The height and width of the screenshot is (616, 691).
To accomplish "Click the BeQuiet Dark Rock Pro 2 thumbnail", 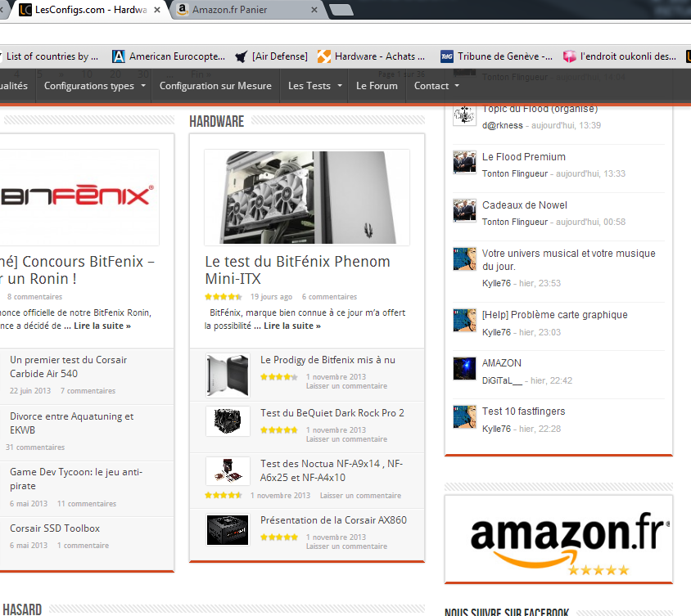I will [x=228, y=421].
